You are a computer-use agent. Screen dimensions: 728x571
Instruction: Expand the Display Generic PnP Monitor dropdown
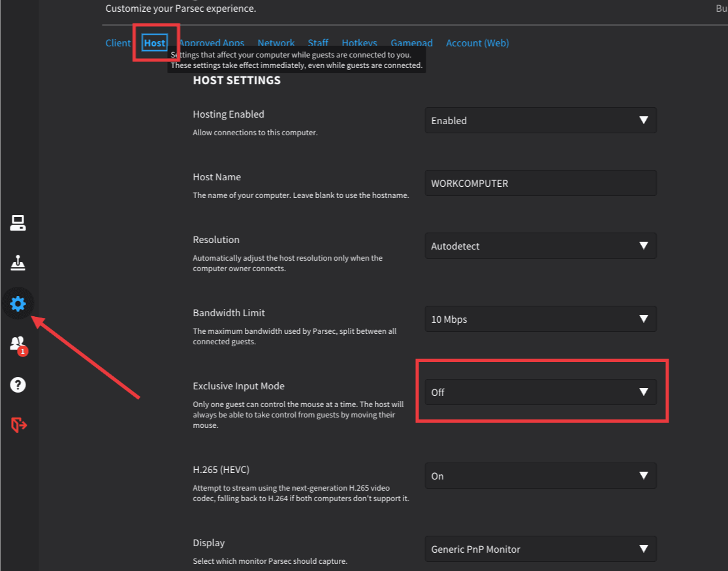540,549
